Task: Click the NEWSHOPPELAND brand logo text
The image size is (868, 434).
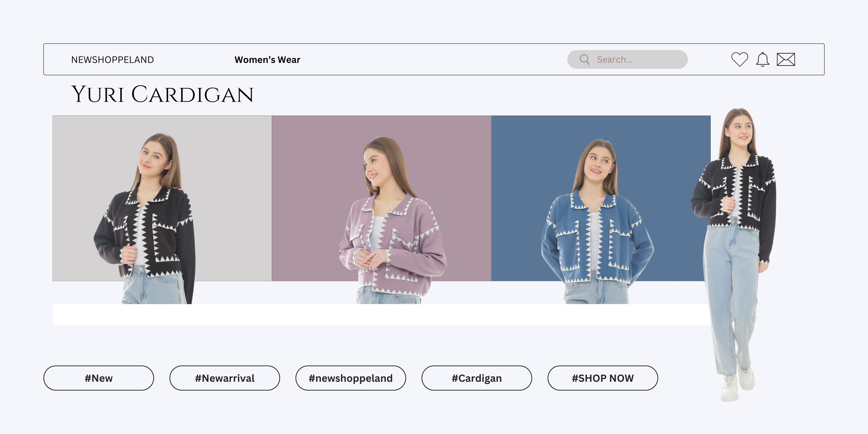Action: click(113, 60)
